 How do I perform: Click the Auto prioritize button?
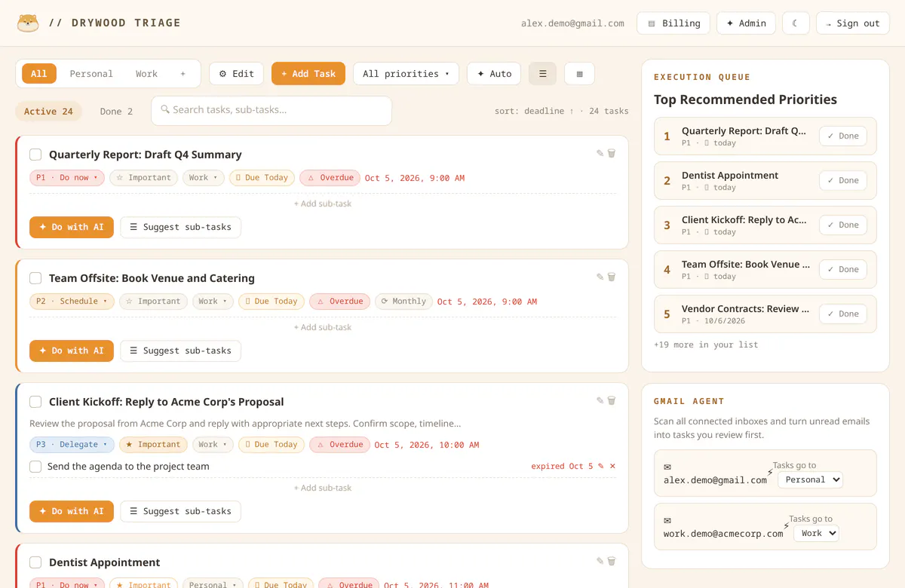(x=494, y=74)
